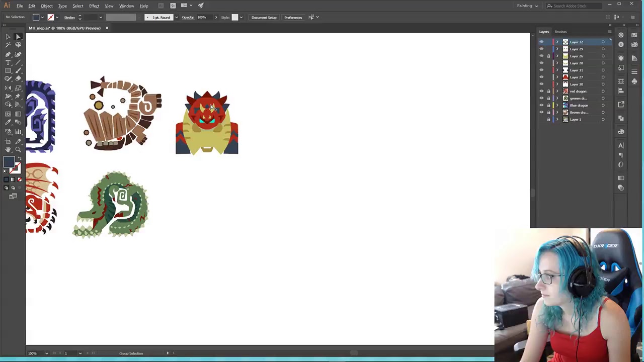Open the Stroke panel icon
Image resolution: width=644 pixels, height=362 pixels.
point(634,72)
